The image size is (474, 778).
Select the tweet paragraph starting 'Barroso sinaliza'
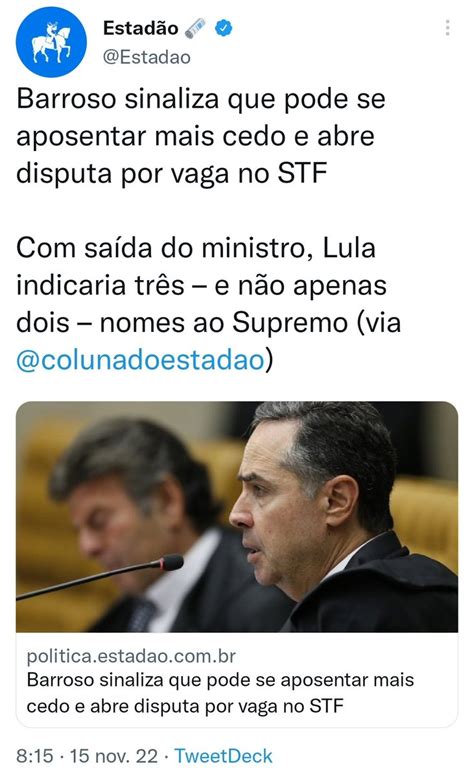click(x=201, y=136)
